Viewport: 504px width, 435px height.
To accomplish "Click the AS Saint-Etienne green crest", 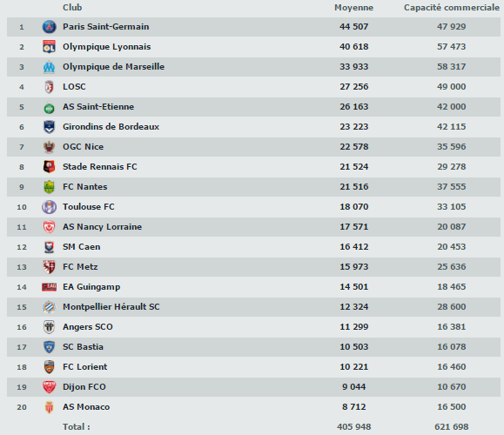I will coord(49,107).
